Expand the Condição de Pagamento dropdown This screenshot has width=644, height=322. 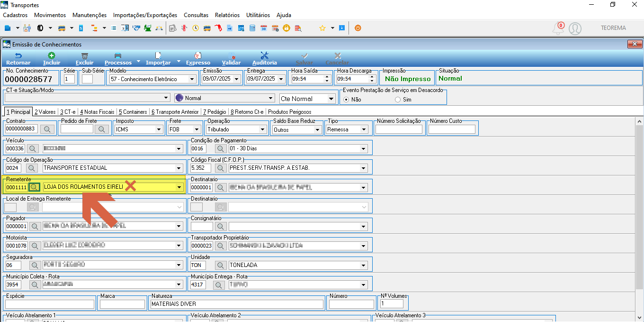click(x=364, y=148)
